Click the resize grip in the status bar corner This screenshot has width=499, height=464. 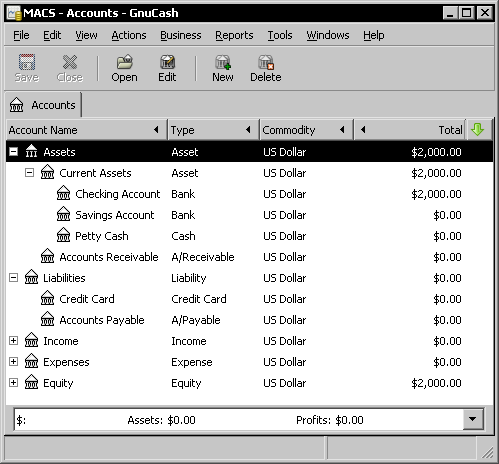pos(487,453)
